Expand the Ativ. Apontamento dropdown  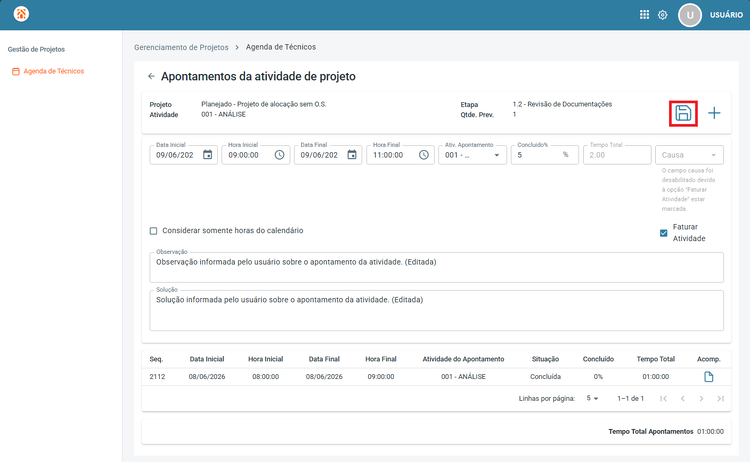coord(472,155)
